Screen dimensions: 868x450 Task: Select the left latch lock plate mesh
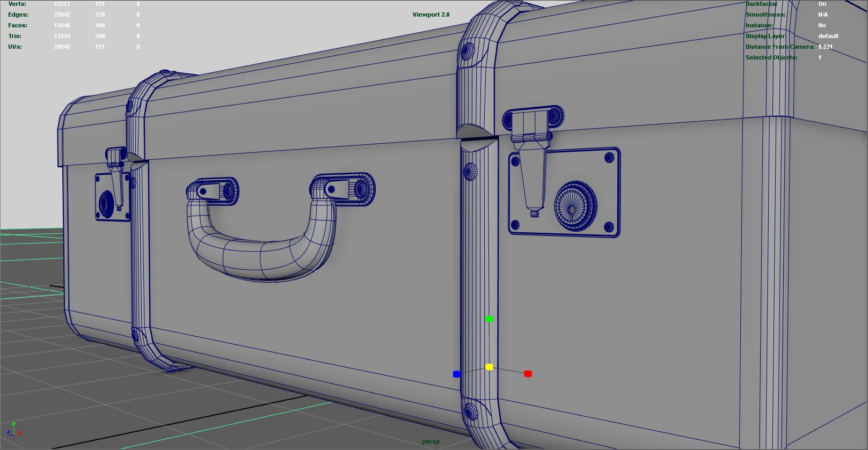pyautogui.click(x=113, y=197)
